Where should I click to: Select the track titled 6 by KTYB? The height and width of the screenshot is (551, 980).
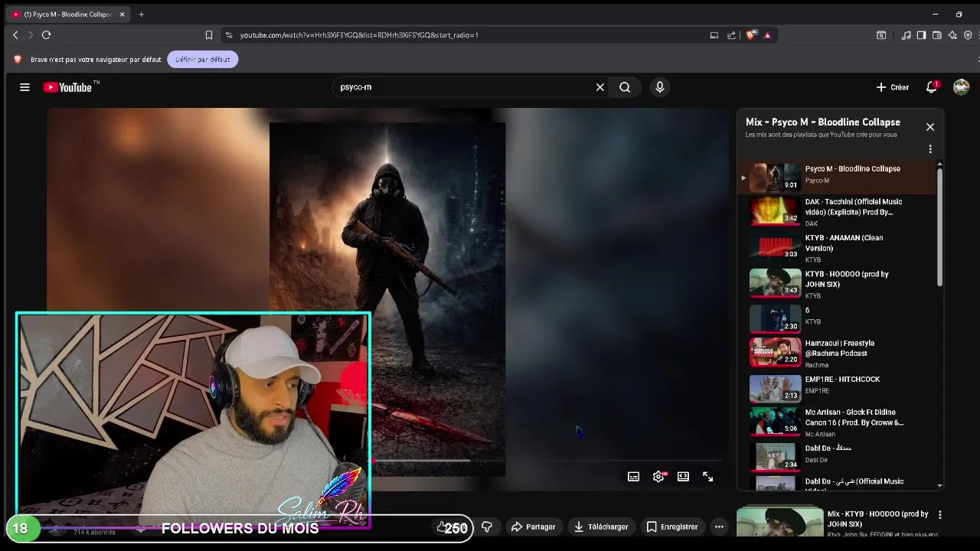[838, 318]
